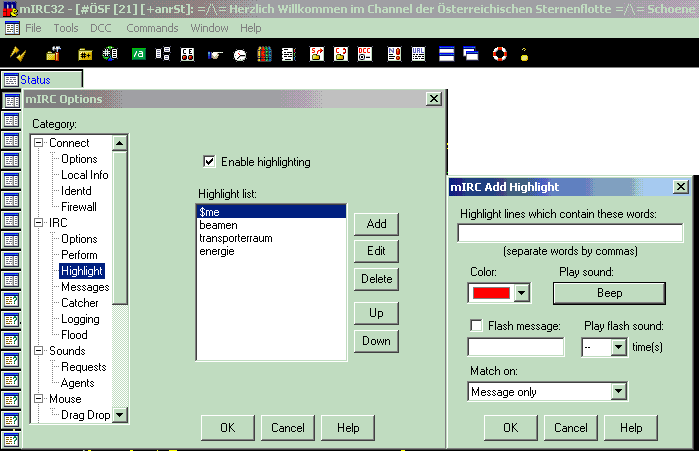
Task: Select 'energie' in Highlight list
Action: 271,251
